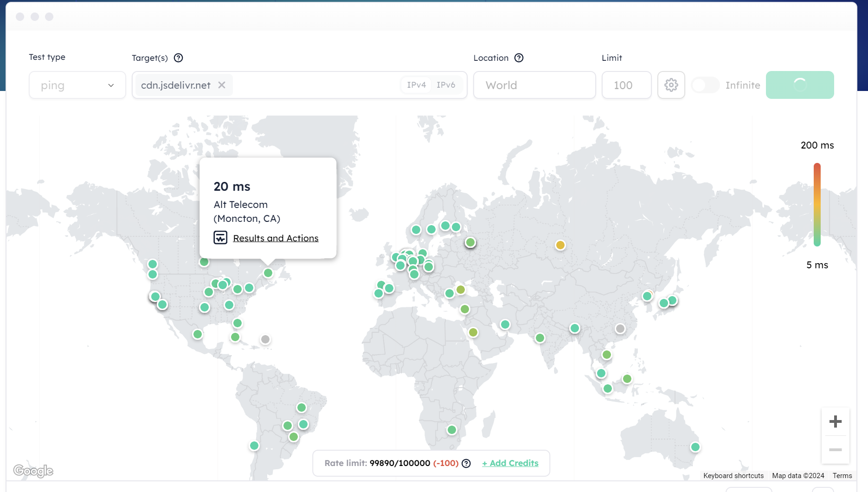868x492 pixels.
Task: Open the Test type ping dropdown
Action: tap(77, 85)
